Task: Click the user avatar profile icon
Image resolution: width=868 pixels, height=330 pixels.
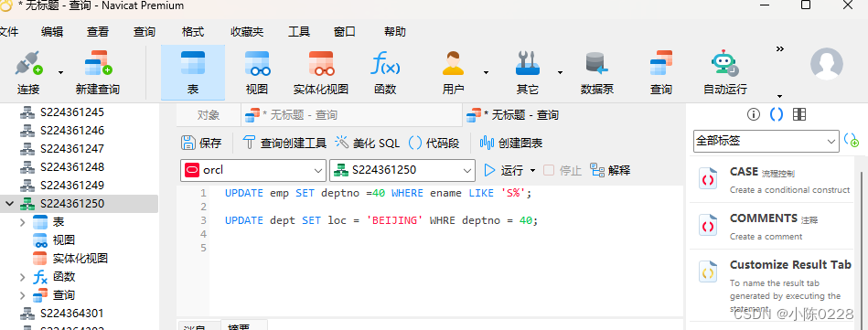Action: (827, 64)
